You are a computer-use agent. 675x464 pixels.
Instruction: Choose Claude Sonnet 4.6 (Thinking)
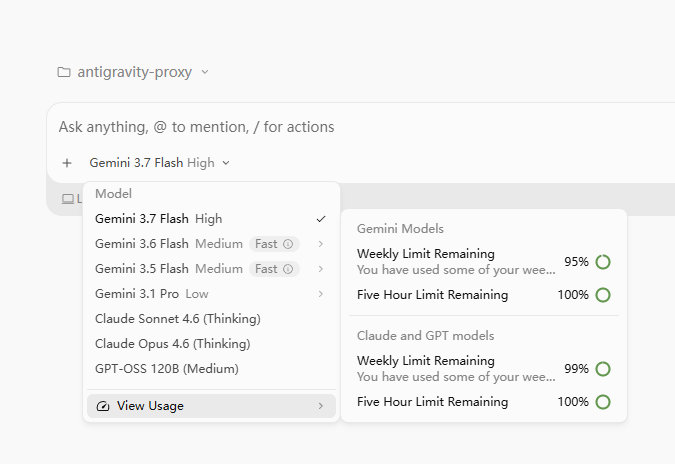(x=211, y=319)
